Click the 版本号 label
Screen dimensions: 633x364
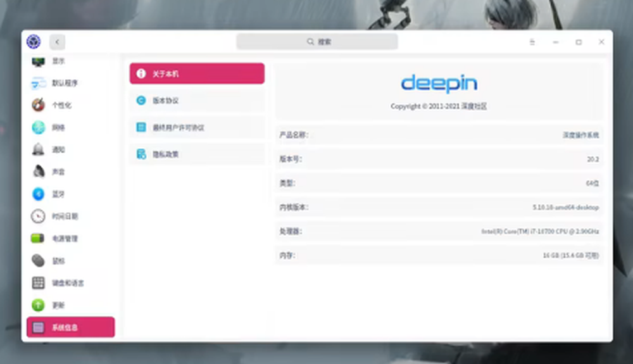point(291,159)
